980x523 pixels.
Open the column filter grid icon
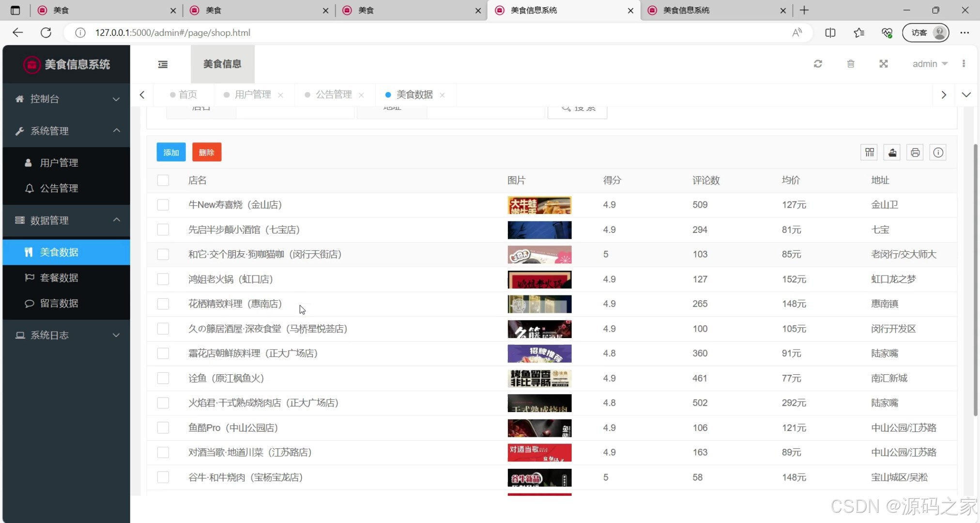(870, 153)
